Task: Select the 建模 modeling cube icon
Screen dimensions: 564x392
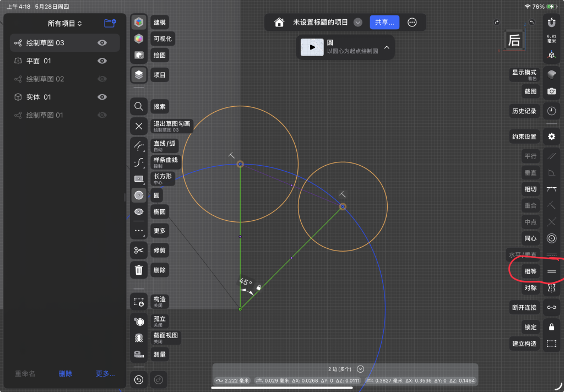Action: (139, 22)
